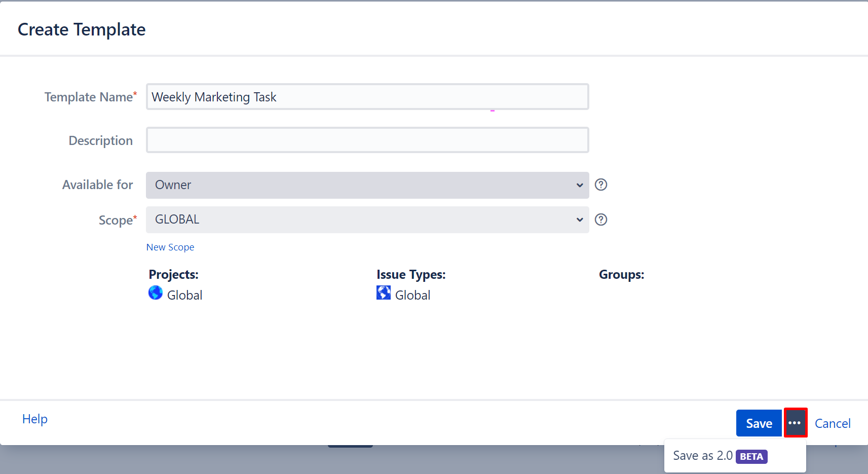The image size is (868, 474).
Task: Expand the Available for dropdown showing Owner
Action: click(x=367, y=185)
